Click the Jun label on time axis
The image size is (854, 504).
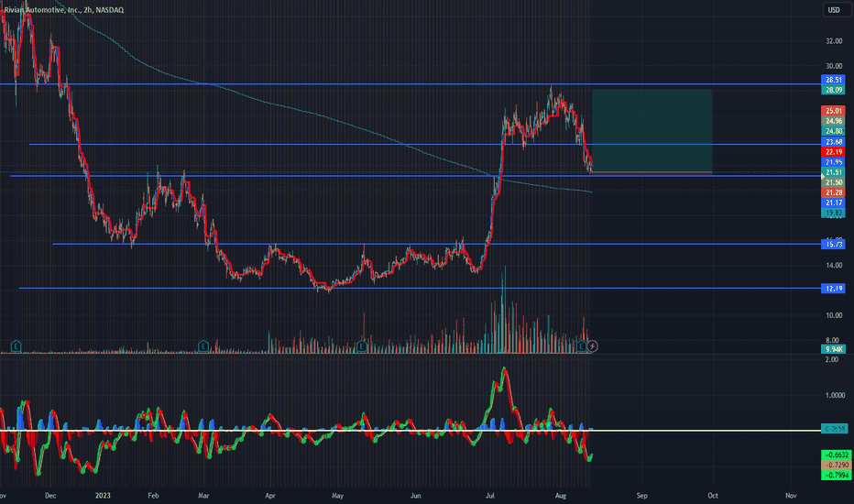(x=416, y=495)
